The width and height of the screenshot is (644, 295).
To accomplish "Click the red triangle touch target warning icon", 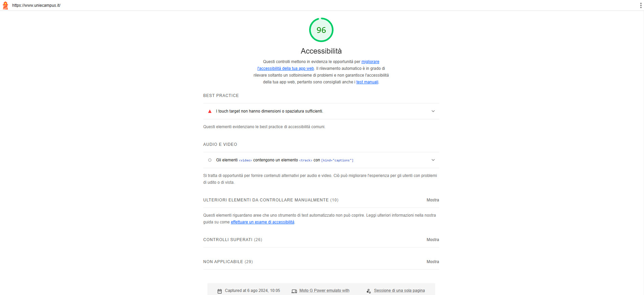I will [210, 111].
